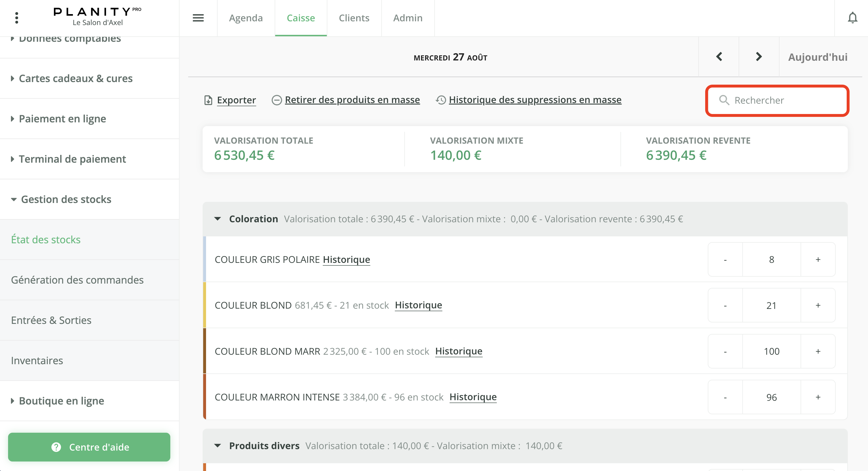
Task: Click the magnifier icon in the search bar
Action: coord(724,100)
